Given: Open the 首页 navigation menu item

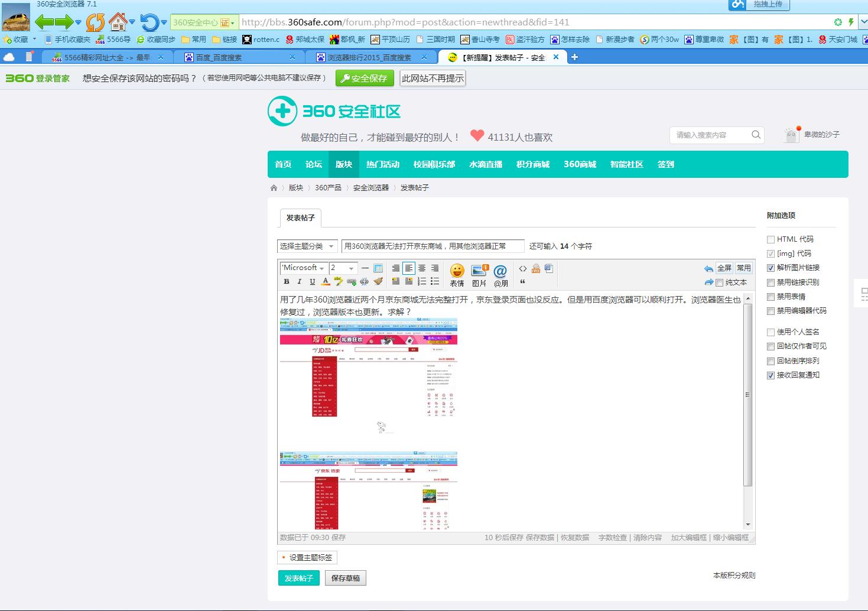Looking at the screenshot, I should 283,164.
